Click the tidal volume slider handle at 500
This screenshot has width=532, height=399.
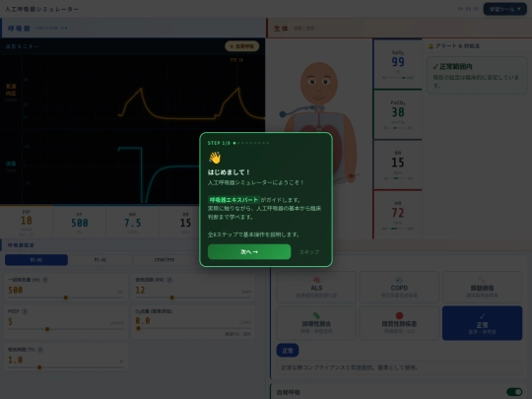65,298
